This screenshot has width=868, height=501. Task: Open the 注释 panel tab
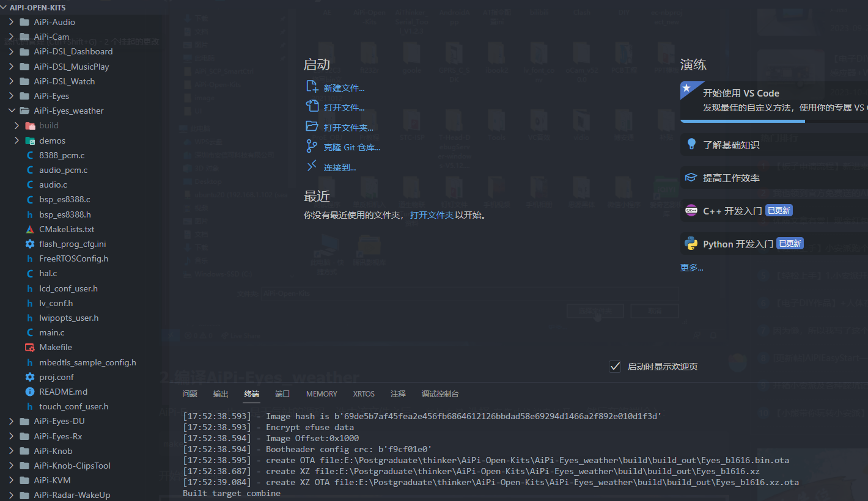click(x=398, y=394)
